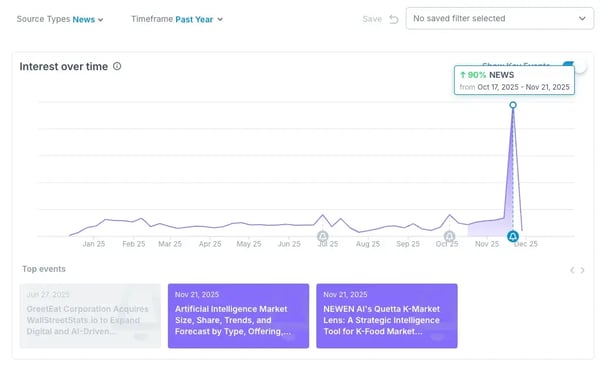Open the NEWEN AI's Quetta K-Market Lens card
Viewport: 609px width, 372px height.
[387, 316]
